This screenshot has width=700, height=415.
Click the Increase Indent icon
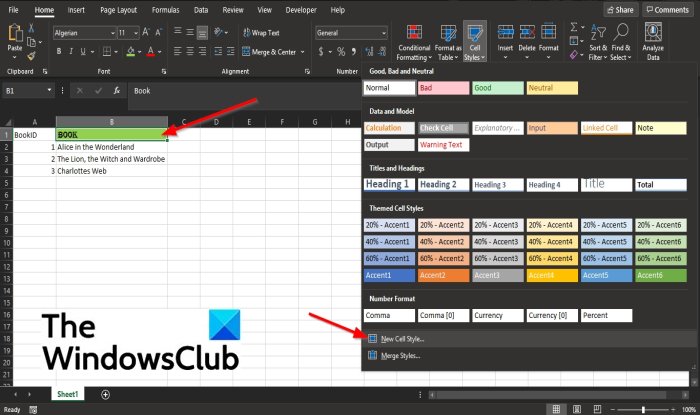tap(230, 52)
